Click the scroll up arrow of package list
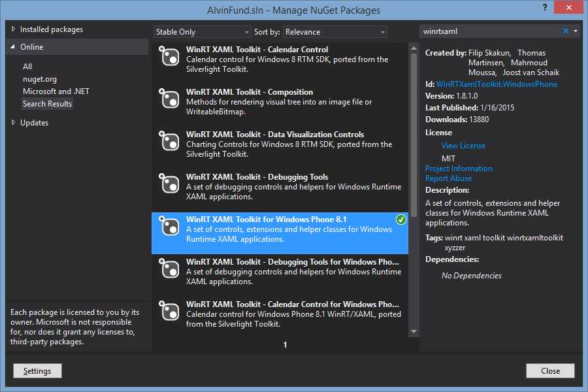The height and width of the screenshot is (392, 588). coord(414,48)
